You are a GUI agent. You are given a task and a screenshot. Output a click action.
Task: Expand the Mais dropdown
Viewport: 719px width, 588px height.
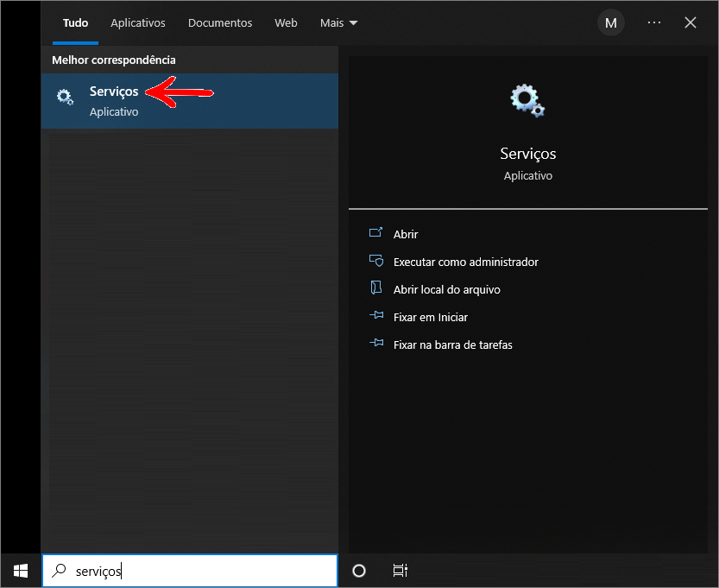coord(338,23)
